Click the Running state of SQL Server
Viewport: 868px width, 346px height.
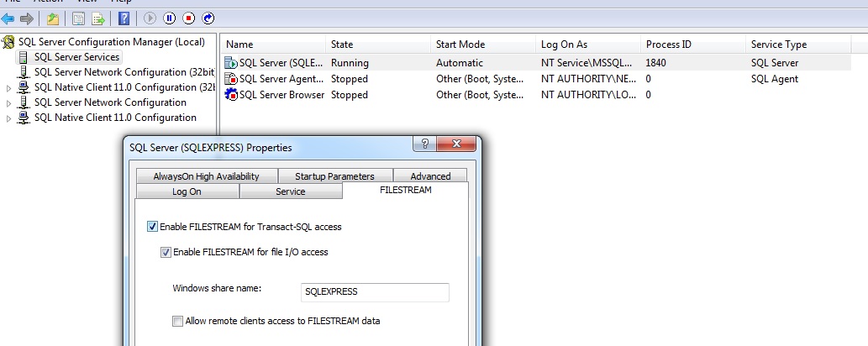[x=350, y=63]
